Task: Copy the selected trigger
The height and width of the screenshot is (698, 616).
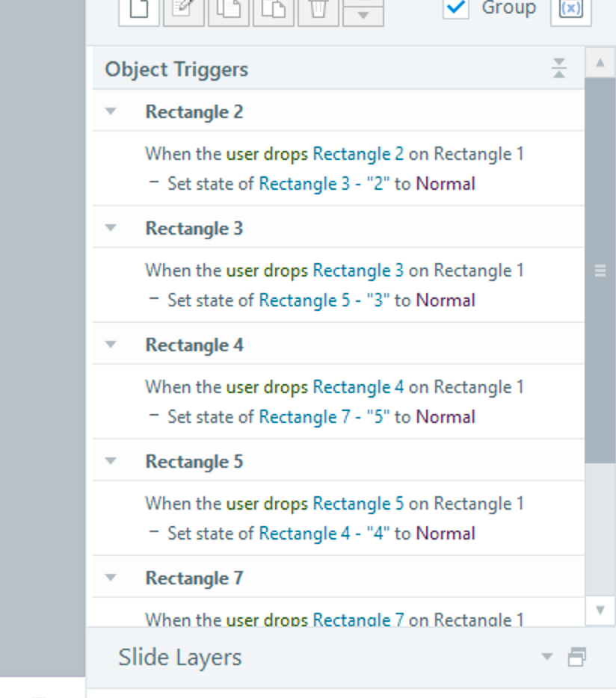Action: (229, 10)
